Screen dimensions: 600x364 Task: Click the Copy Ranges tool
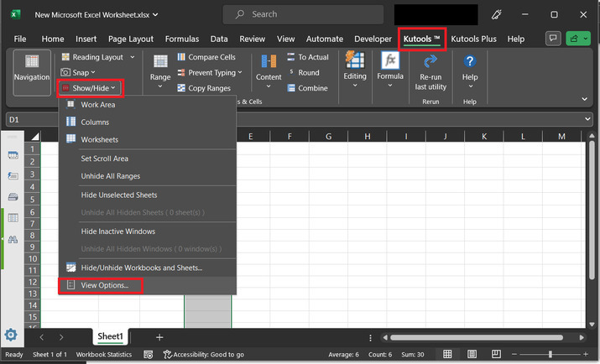204,88
